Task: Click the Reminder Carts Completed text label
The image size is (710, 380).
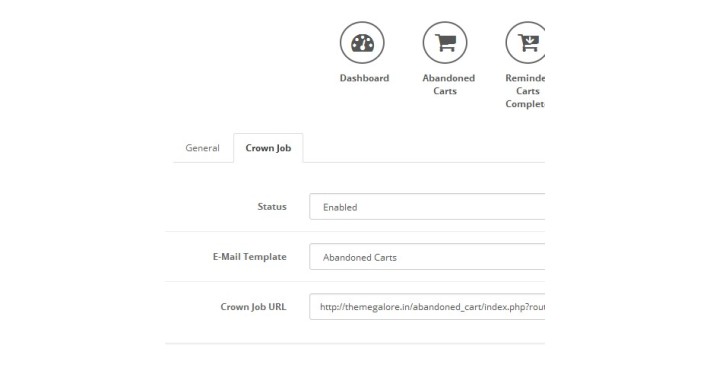Action: coord(525,91)
